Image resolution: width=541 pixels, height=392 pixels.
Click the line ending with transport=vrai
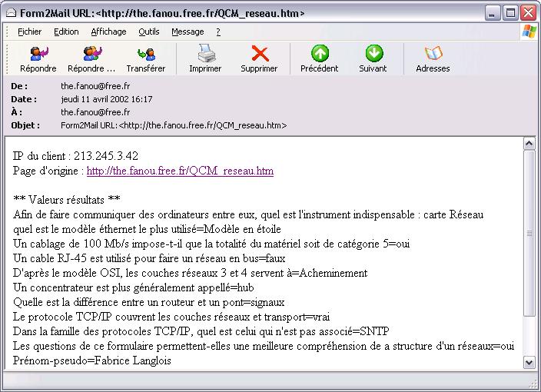(x=171, y=317)
